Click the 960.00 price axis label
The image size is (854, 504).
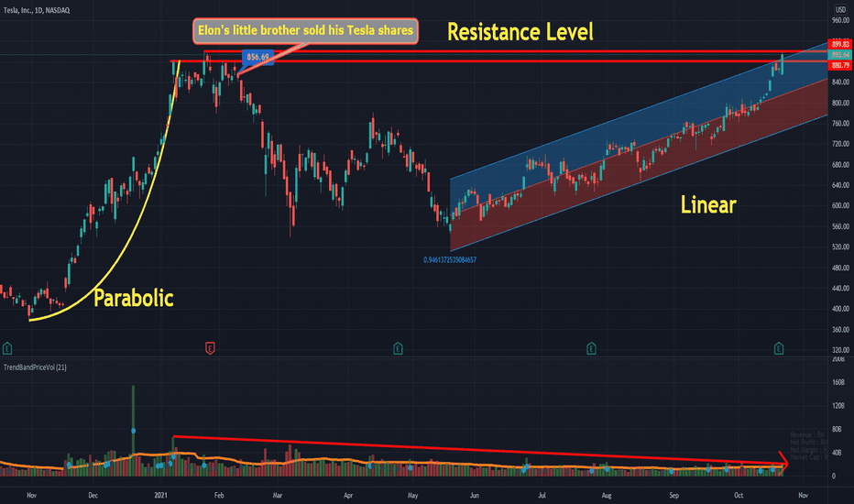tap(840, 20)
